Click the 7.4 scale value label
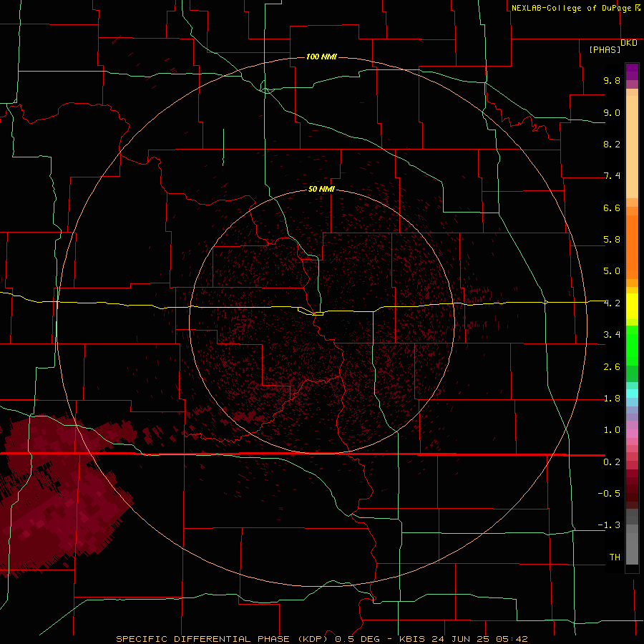 coord(612,176)
